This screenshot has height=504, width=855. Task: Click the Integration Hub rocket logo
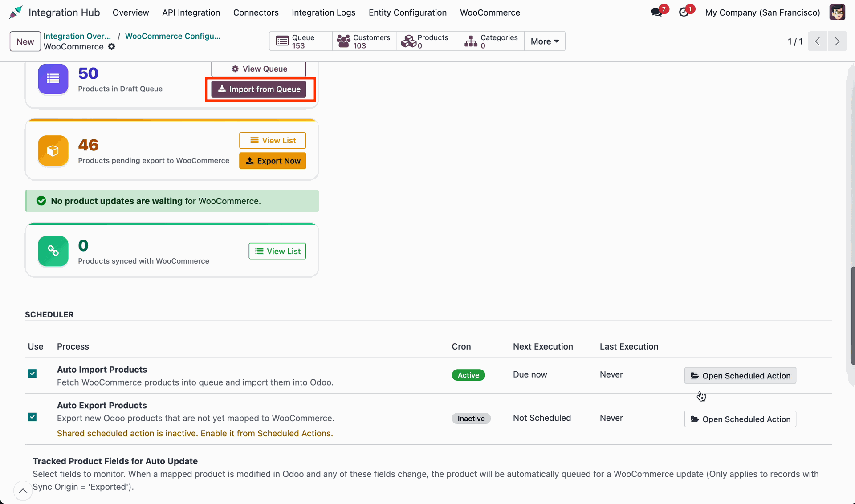[16, 12]
